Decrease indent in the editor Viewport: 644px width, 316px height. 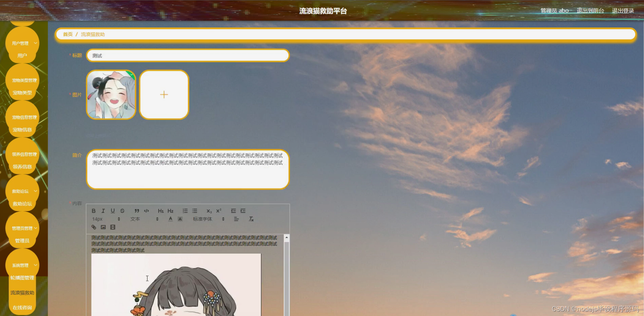tap(233, 211)
